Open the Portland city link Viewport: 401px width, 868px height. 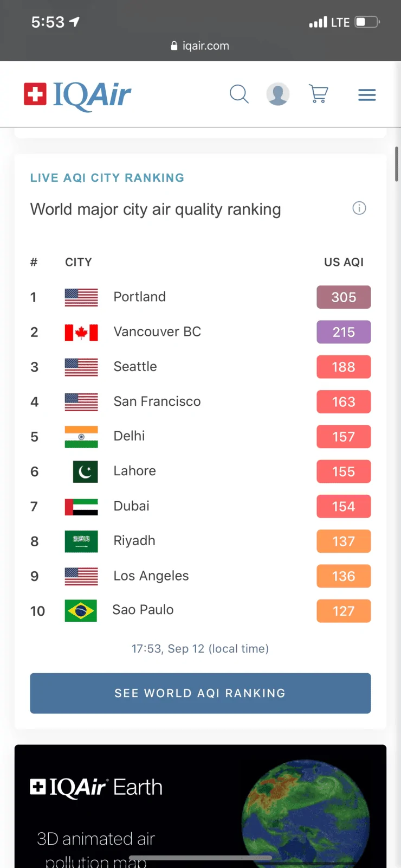coord(140,297)
